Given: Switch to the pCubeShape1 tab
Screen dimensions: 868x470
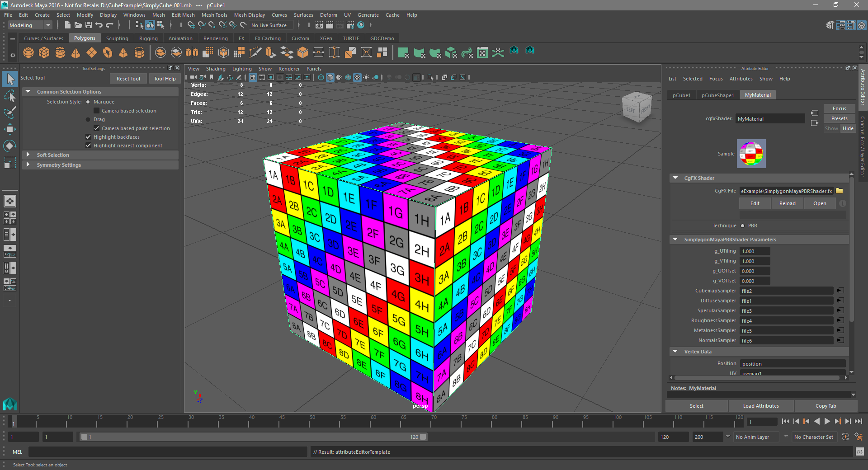Looking at the screenshot, I should tap(717, 95).
